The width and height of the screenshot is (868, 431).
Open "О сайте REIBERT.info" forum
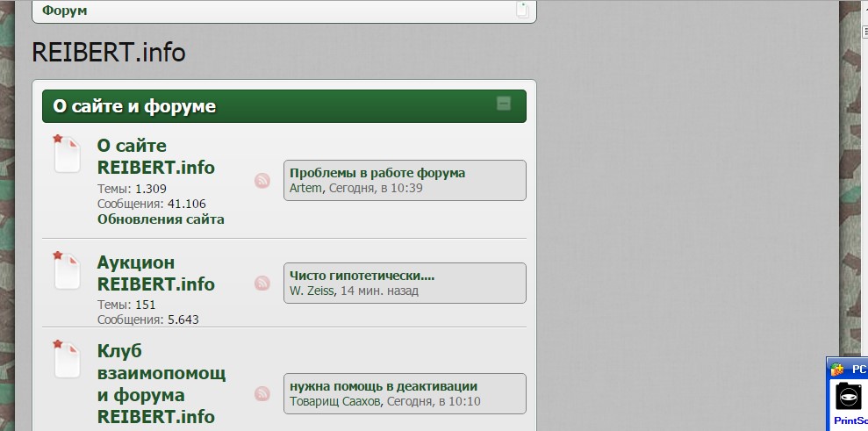coord(156,156)
